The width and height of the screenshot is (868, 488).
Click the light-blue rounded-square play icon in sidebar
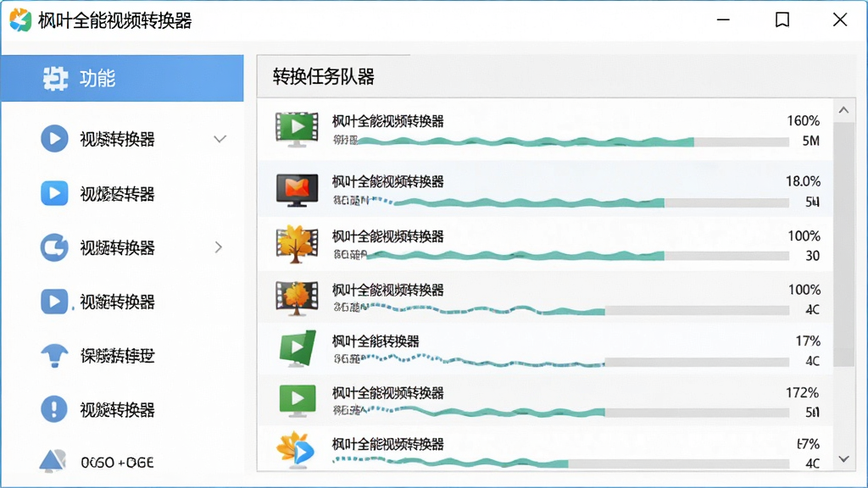[x=54, y=193]
